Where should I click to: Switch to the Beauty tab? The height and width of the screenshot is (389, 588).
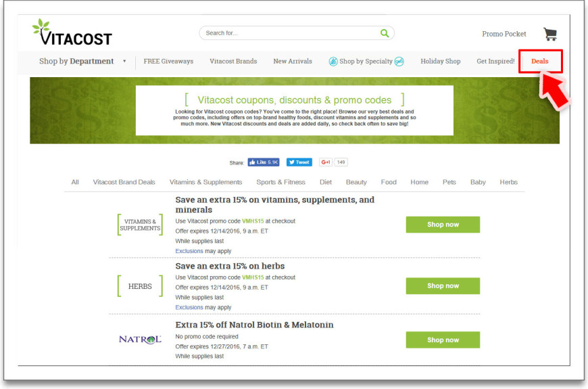coord(356,182)
